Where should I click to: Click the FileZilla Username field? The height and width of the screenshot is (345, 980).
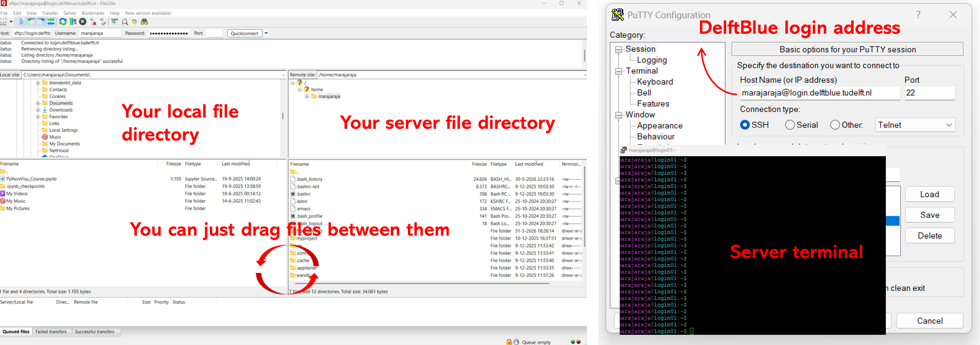[100, 33]
